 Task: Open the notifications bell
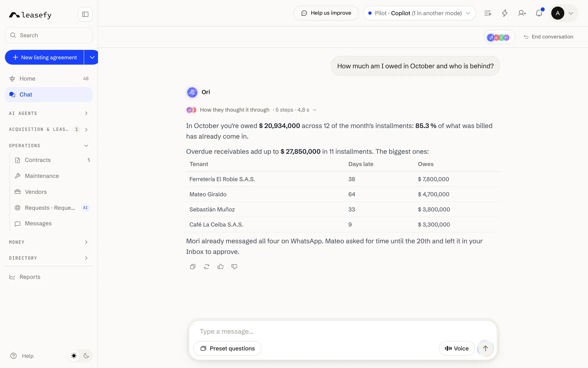pyautogui.click(x=539, y=13)
